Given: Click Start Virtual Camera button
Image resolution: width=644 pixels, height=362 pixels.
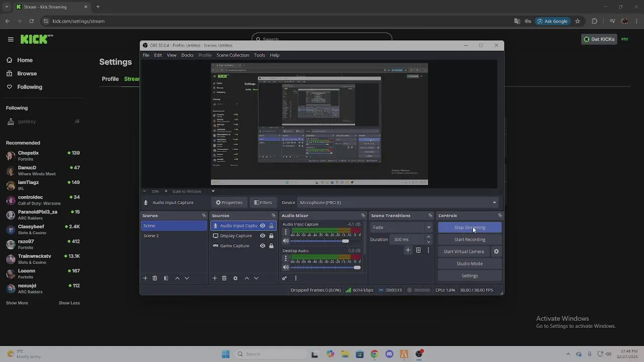Looking at the screenshot, I should coord(464,251).
